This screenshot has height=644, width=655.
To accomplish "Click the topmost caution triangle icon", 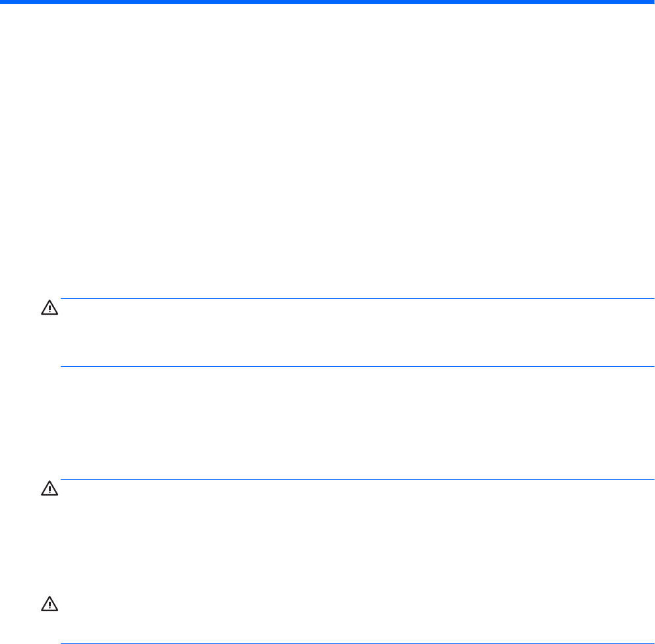I will pyautogui.click(x=50, y=309).
